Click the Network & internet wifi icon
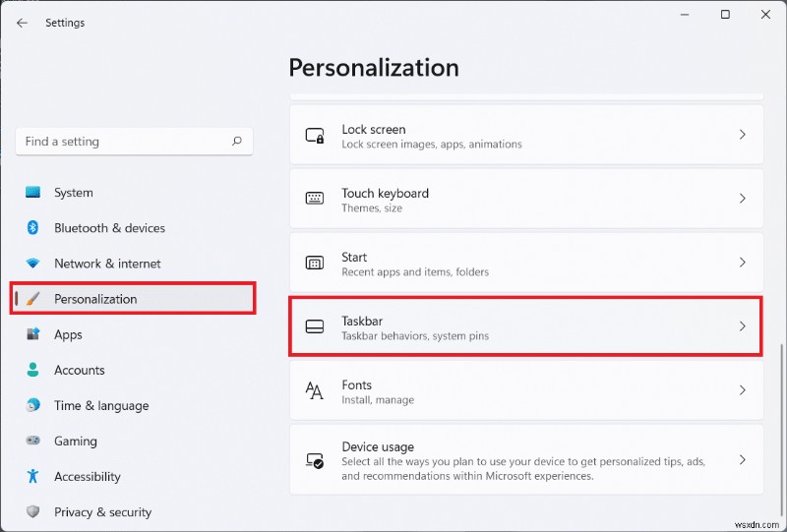Image resolution: width=787 pixels, height=532 pixels. click(x=32, y=264)
